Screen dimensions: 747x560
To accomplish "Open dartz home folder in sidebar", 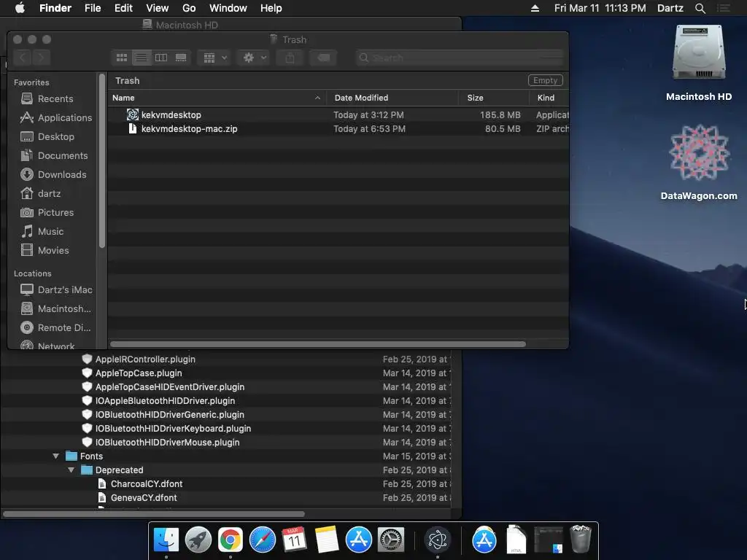I will coord(41,193).
